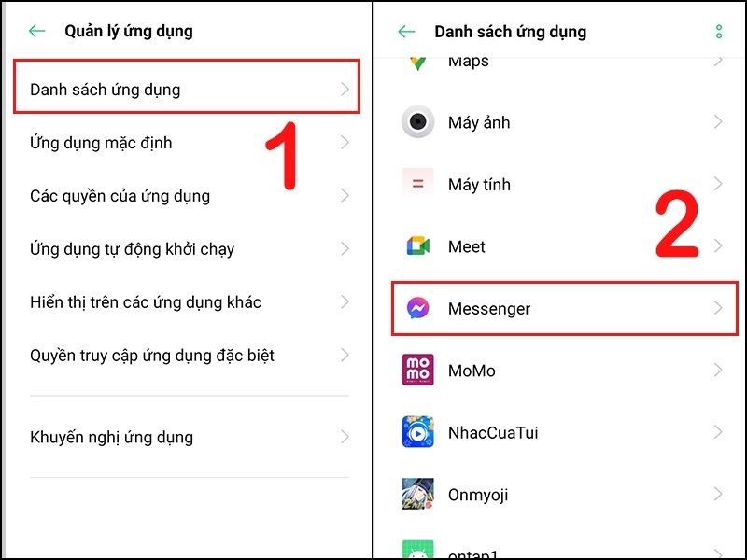
Task: Expand chevron for Quyền truy cập ứng dụng đặc biệt
Action: [345, 356]
